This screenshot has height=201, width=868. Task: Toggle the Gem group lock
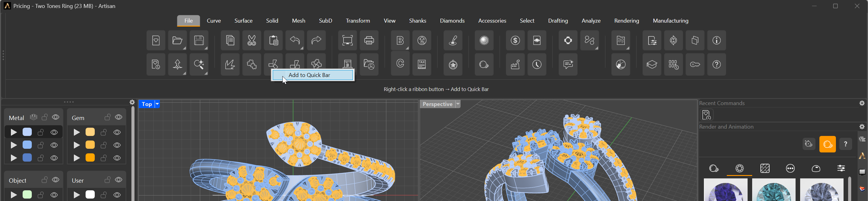click(108, 117)
